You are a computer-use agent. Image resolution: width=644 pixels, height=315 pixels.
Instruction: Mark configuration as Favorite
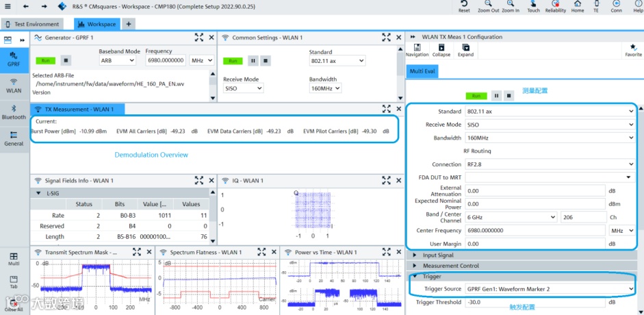(633, 51)
